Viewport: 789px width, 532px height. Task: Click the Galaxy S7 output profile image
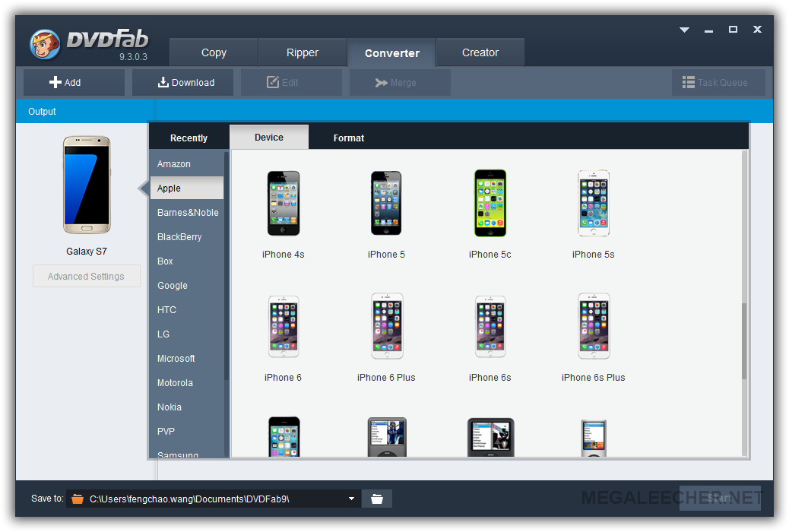point(87,185)
